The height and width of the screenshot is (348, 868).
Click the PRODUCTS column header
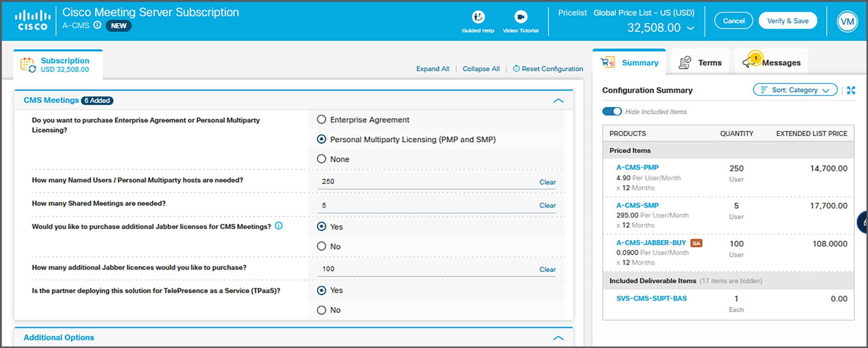pyautogui.click(x=627, y=133)
